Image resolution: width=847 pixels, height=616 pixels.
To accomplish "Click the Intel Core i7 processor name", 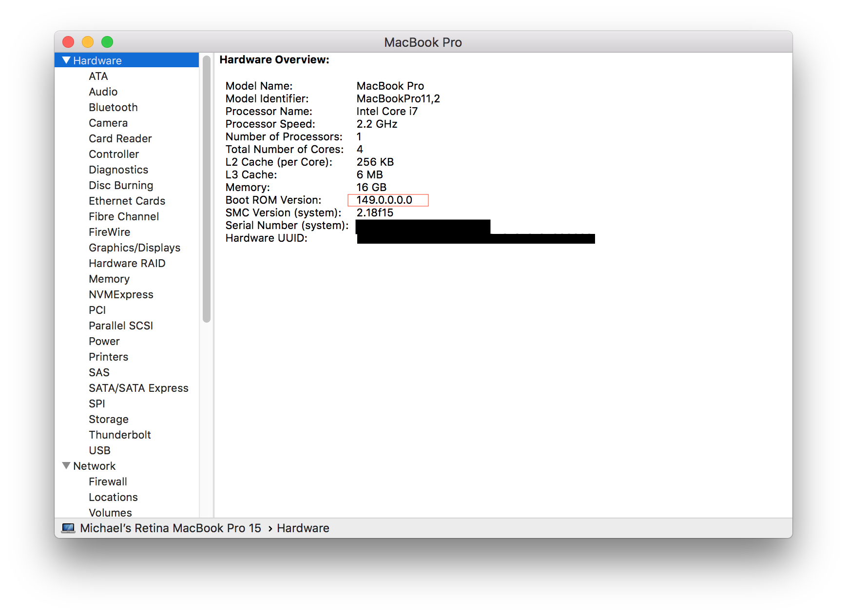I will tap(387, 111).
